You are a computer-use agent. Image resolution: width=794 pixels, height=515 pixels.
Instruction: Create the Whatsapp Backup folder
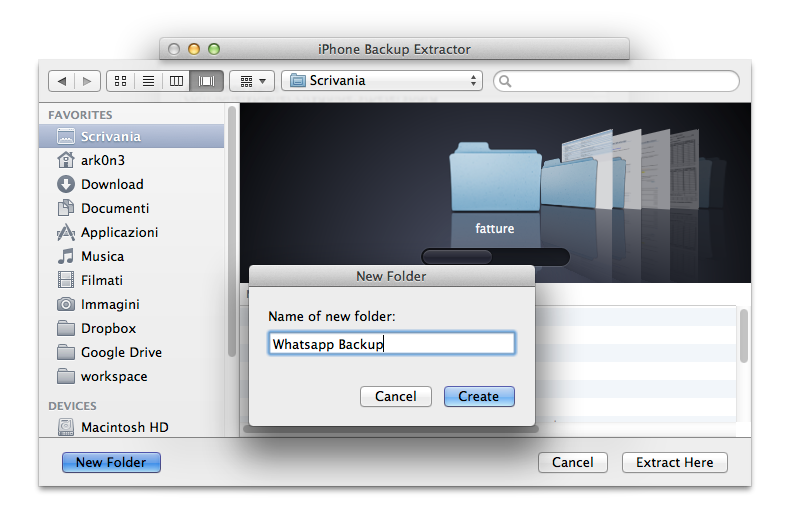click(x=479, y=396)
